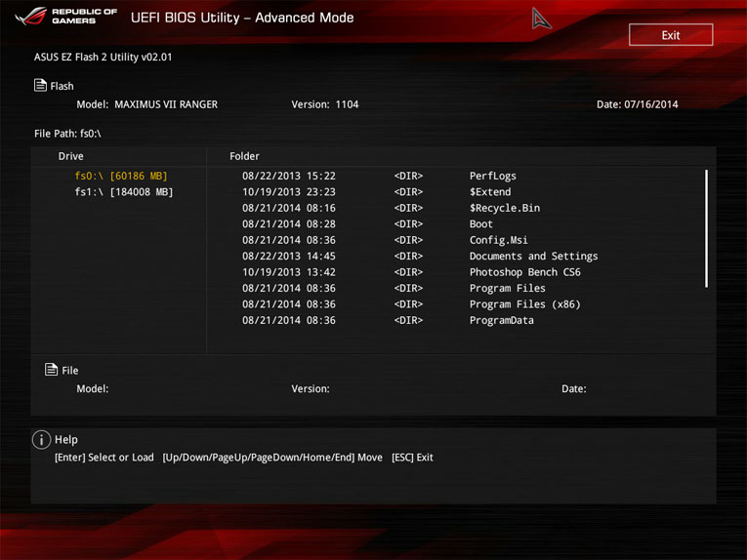Open the Program Files folder
Screen dimensions: 747x560
click(508, 289)
